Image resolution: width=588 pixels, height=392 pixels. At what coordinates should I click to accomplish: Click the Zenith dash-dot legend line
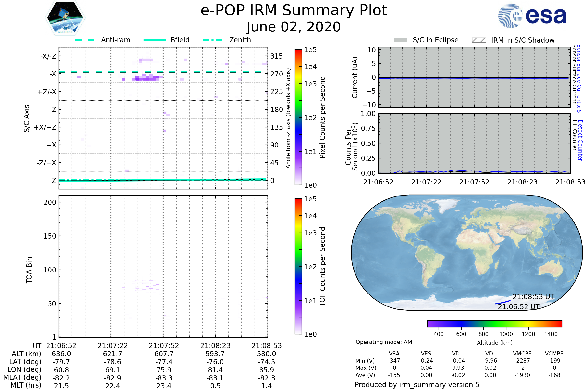point(212,40)
